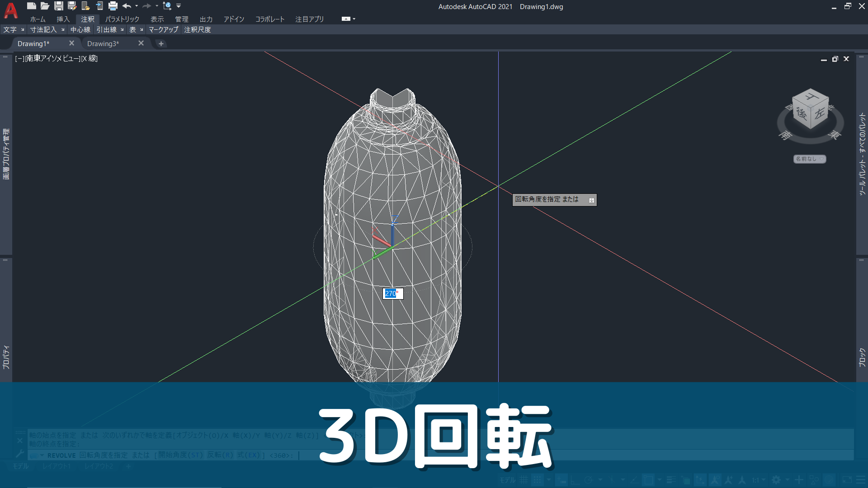Switch to the Drawing3 drawing tab
This screenshot has width=868, height=488.
point(103,43)
